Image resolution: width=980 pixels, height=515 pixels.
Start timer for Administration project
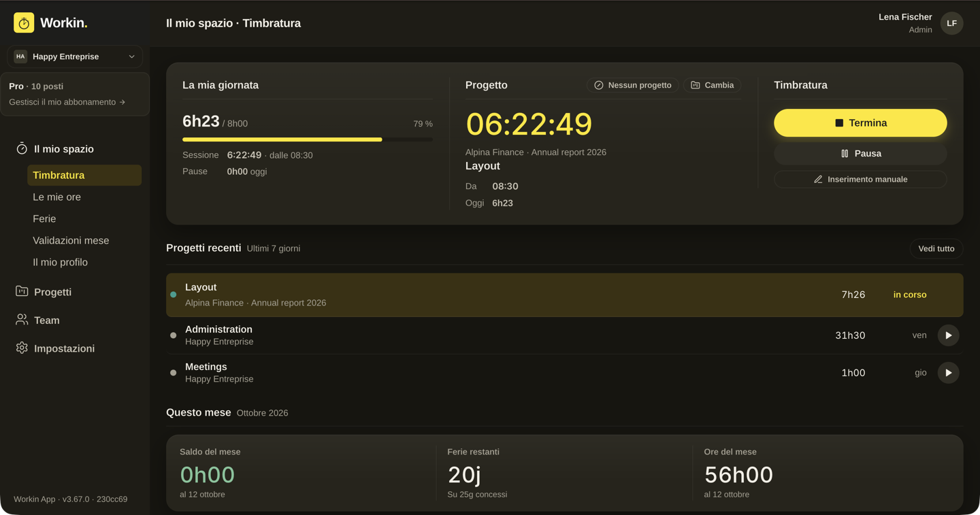click(x=948, y=335)
